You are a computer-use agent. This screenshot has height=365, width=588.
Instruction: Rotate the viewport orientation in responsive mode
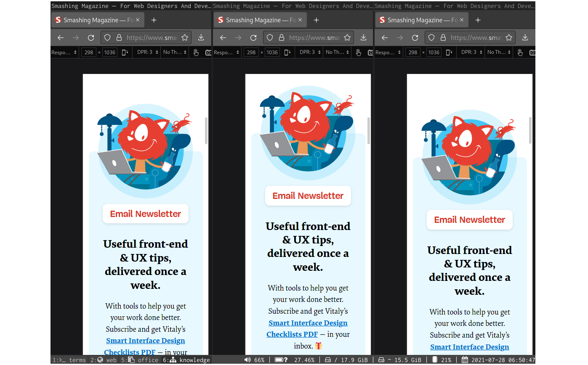(x=124, y=53)
